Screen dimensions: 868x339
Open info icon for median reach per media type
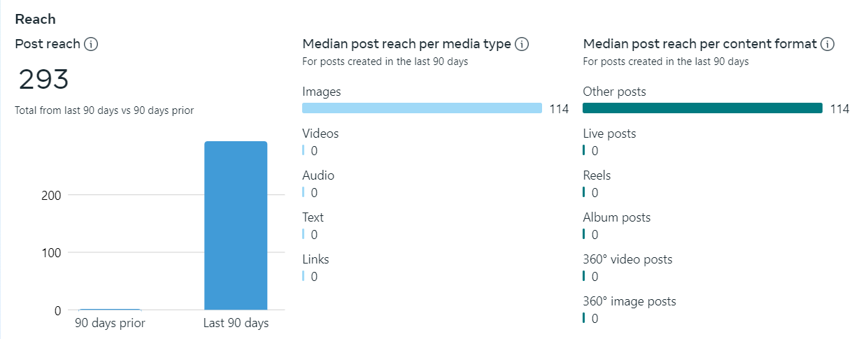click(522, 44)
